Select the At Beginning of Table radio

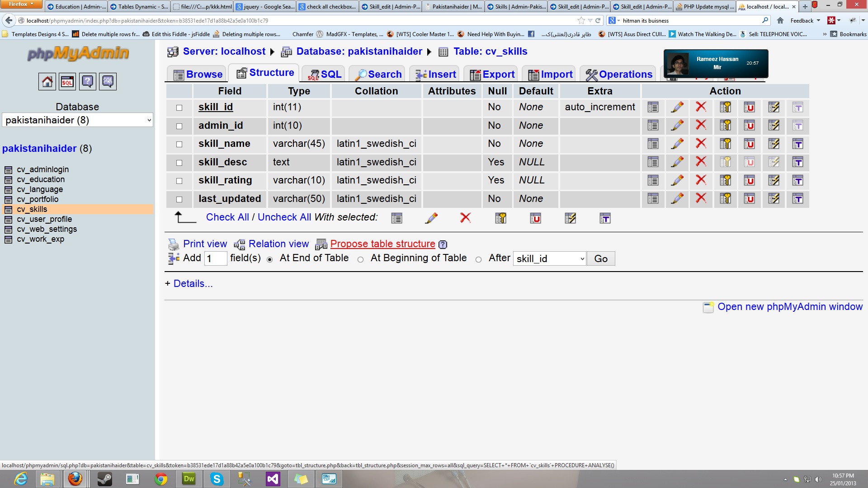pyautogui.click(x=360, y=259)
